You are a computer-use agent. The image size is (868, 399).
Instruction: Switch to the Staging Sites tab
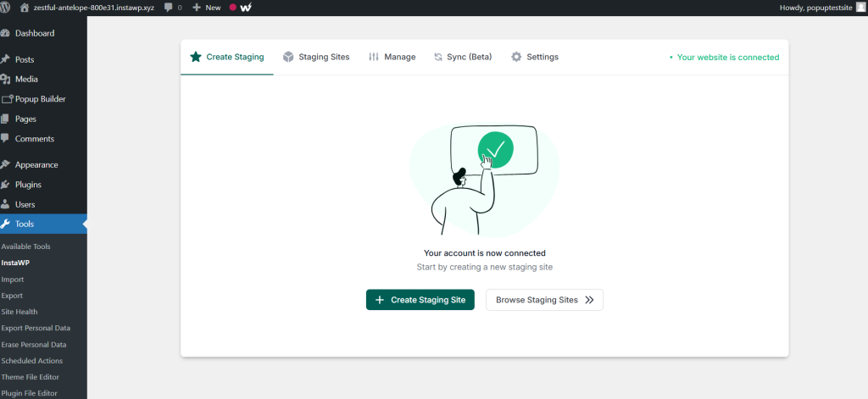[316, 57]
